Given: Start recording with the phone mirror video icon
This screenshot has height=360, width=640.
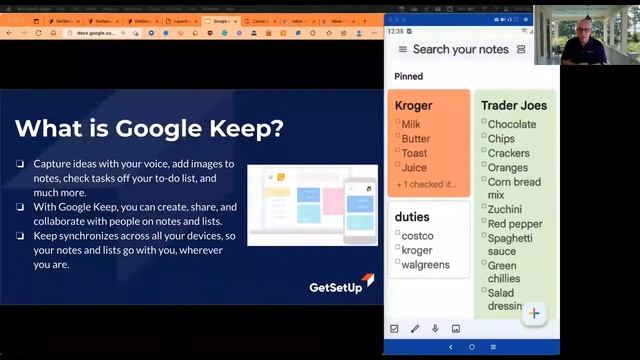Looking at the screenshot, I should click(503, 20).
